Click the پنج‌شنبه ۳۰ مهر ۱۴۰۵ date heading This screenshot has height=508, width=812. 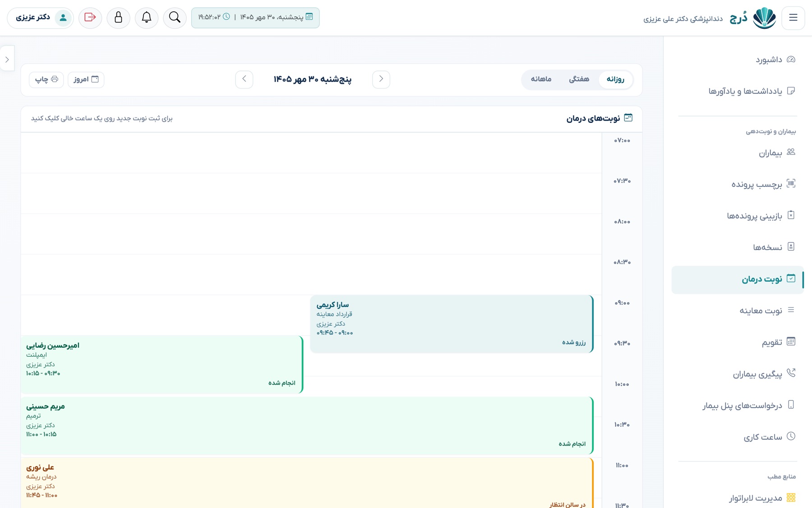pyautogui.click(x=313, y=79)
